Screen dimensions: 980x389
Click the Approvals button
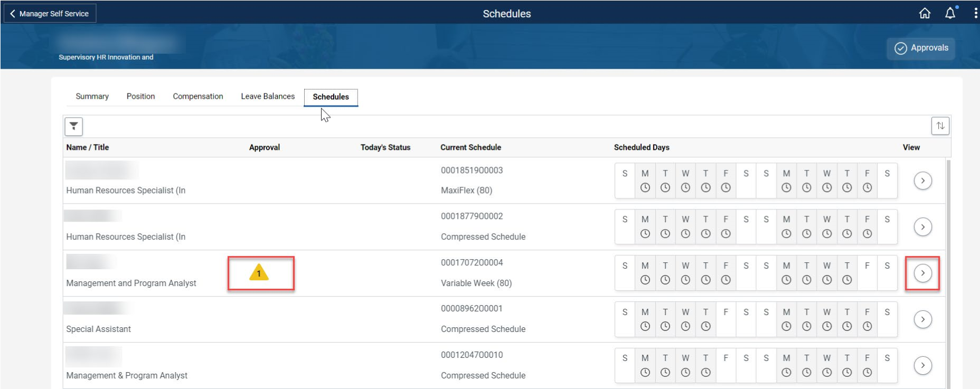[921, 48]
